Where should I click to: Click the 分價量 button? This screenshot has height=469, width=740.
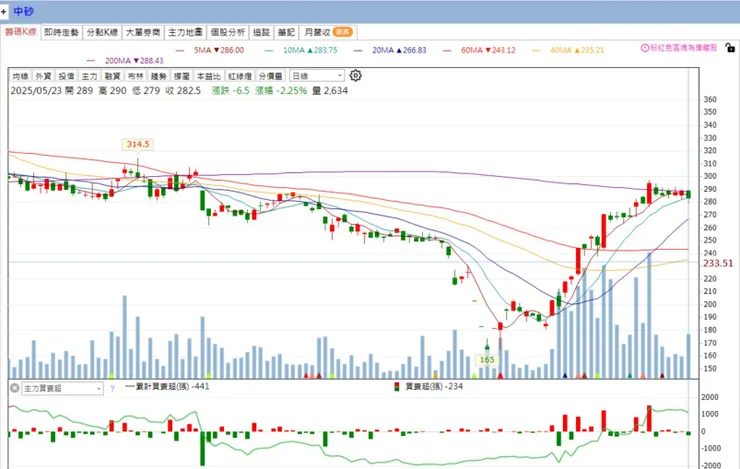click(x=270, y=76)
